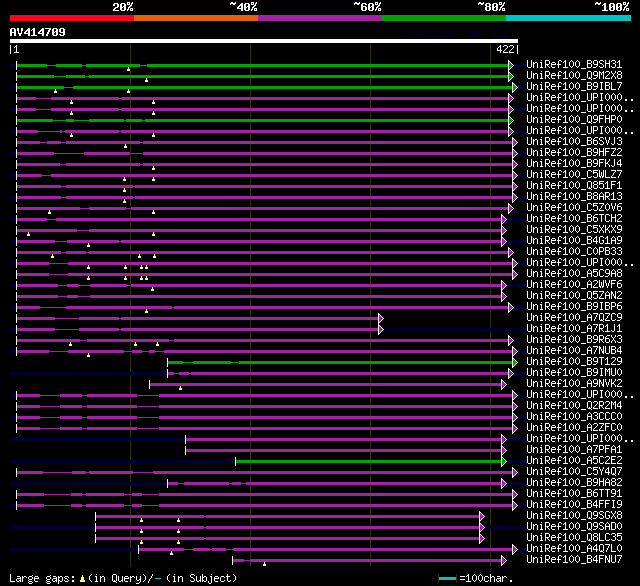Select the UniRef100_C5WLZ7 label

pyautogui.click(x=574, y=174)
